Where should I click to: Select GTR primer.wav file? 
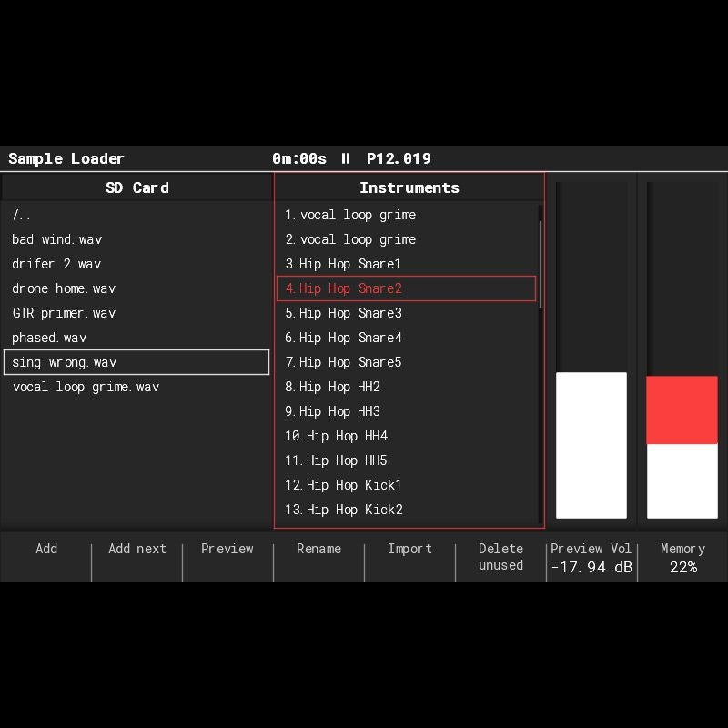point(136,313)
